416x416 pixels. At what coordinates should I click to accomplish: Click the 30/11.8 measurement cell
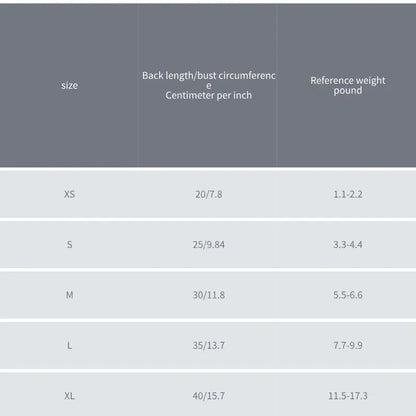click(x=209, y=295)
